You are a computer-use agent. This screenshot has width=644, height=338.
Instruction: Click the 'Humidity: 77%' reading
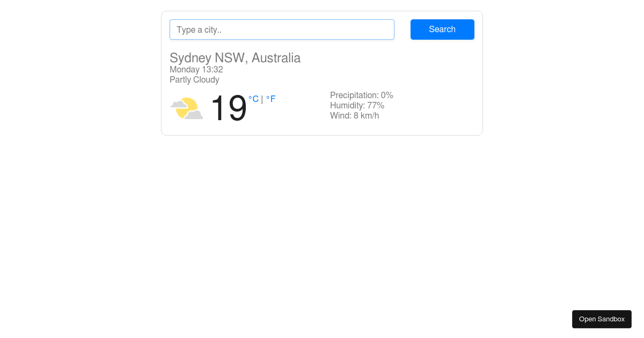click(x=357, y=106)
